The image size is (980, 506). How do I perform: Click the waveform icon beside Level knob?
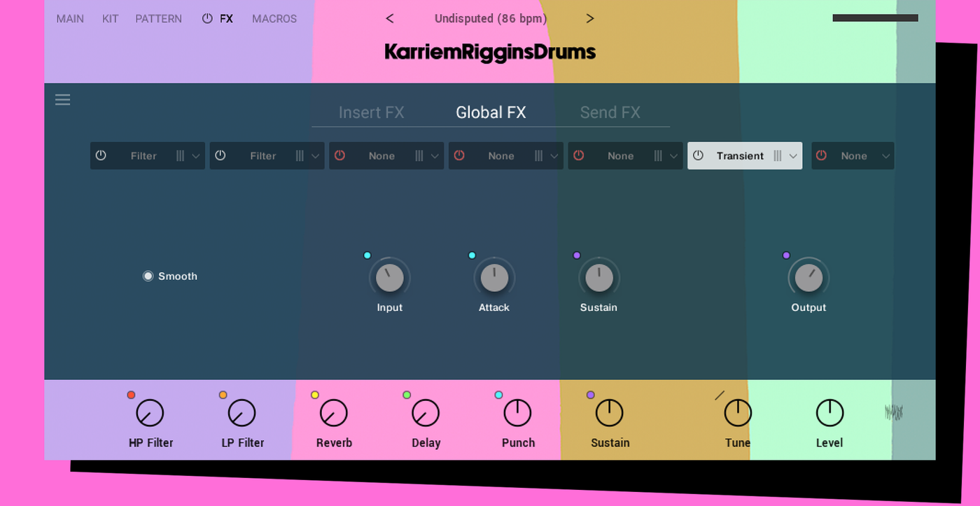coord(894,412)
